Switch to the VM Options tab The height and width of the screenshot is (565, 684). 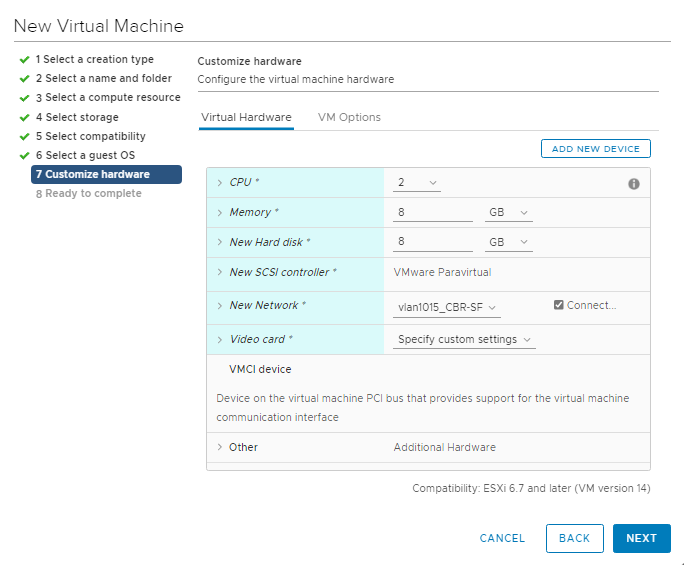point(349,117)
